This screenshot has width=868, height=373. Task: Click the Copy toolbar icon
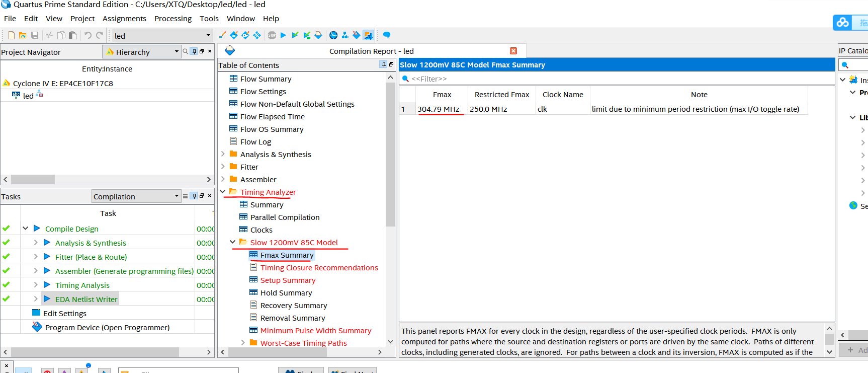pyautogui.click(x=61, y=35)
